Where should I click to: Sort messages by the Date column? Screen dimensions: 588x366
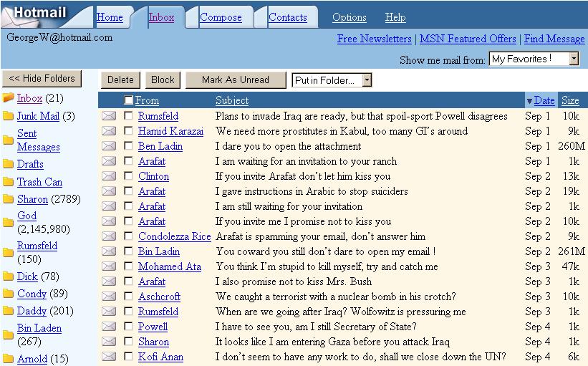click(x=544, y=101)
